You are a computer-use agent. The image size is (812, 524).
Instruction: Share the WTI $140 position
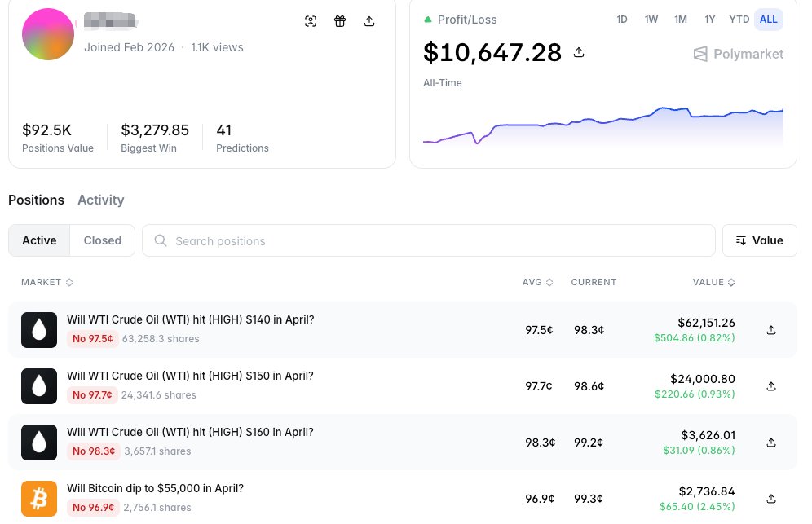pos(771,330)
